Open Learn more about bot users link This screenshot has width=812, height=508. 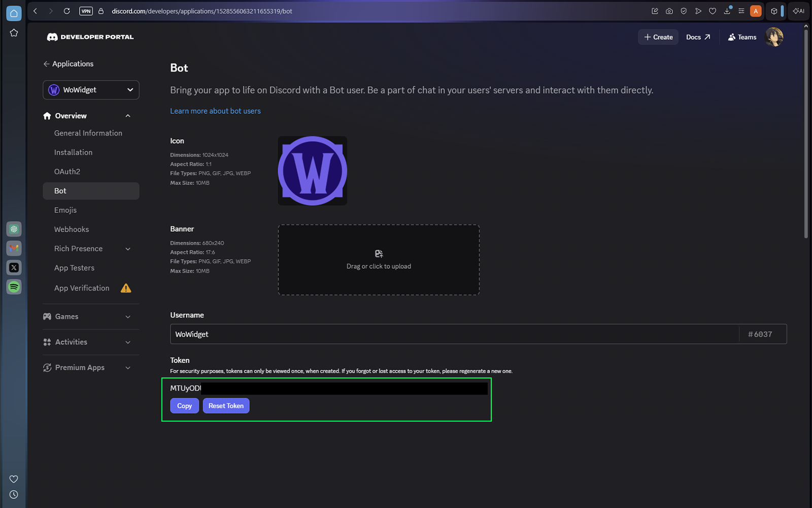pos(215,111)
